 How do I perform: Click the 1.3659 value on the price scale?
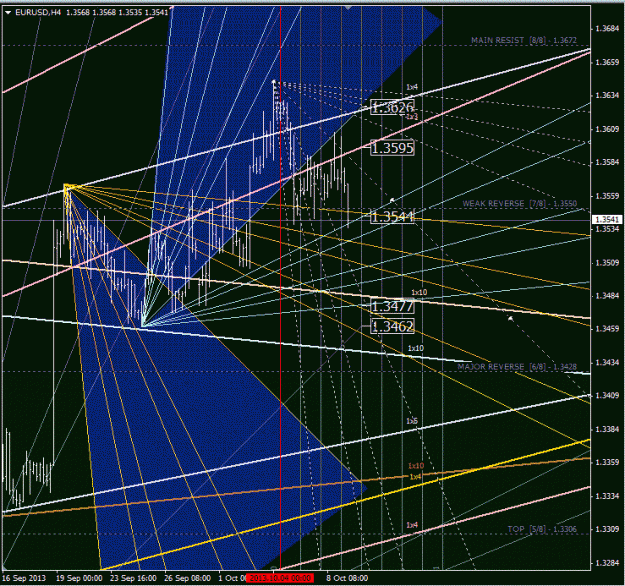(607, 62)
